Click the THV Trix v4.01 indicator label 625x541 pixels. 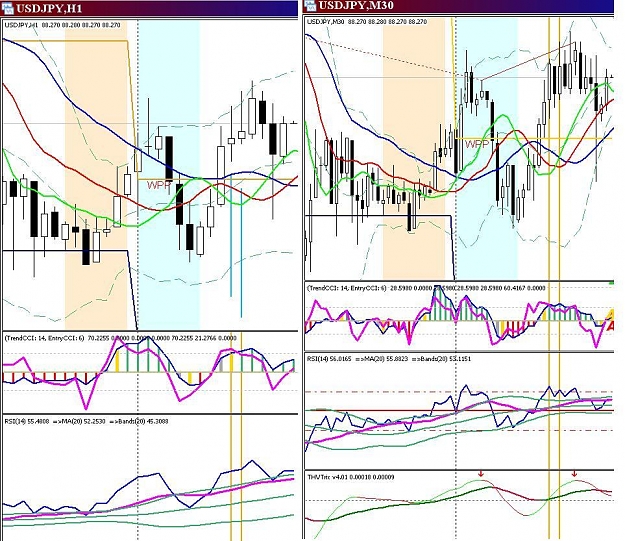point(351,477)
